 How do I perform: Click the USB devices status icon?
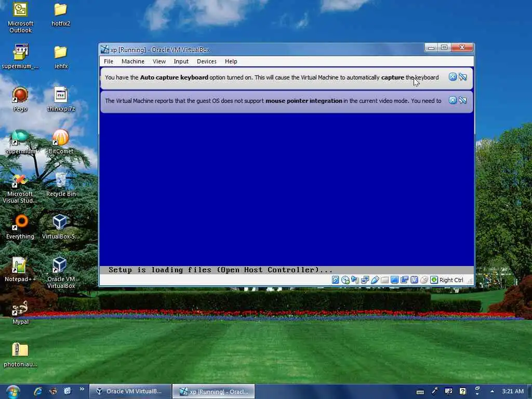(x=375, y=280)
